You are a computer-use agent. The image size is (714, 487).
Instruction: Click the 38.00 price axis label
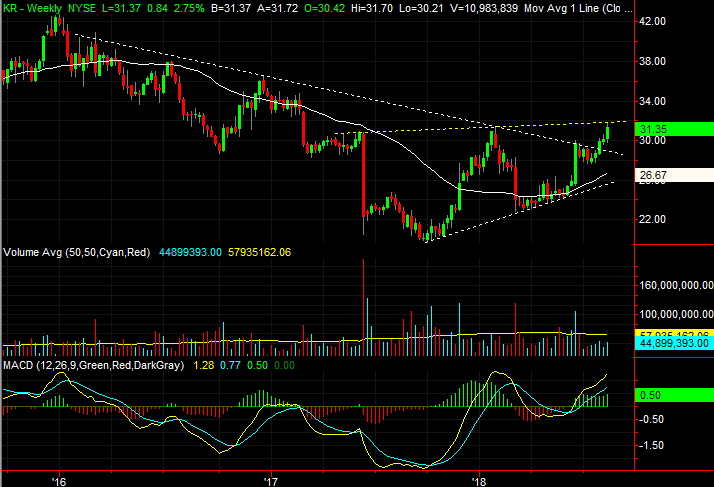653,61
